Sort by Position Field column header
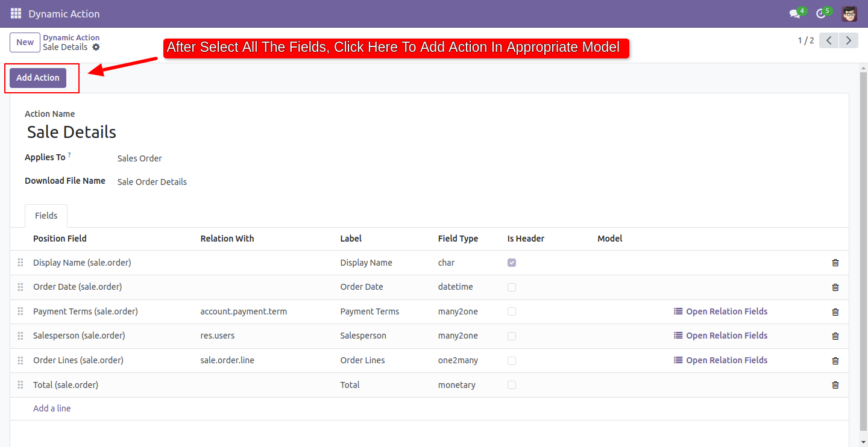The height and width of the screenshot is (447, 868). pyautogui.click(x=60, y=239)
